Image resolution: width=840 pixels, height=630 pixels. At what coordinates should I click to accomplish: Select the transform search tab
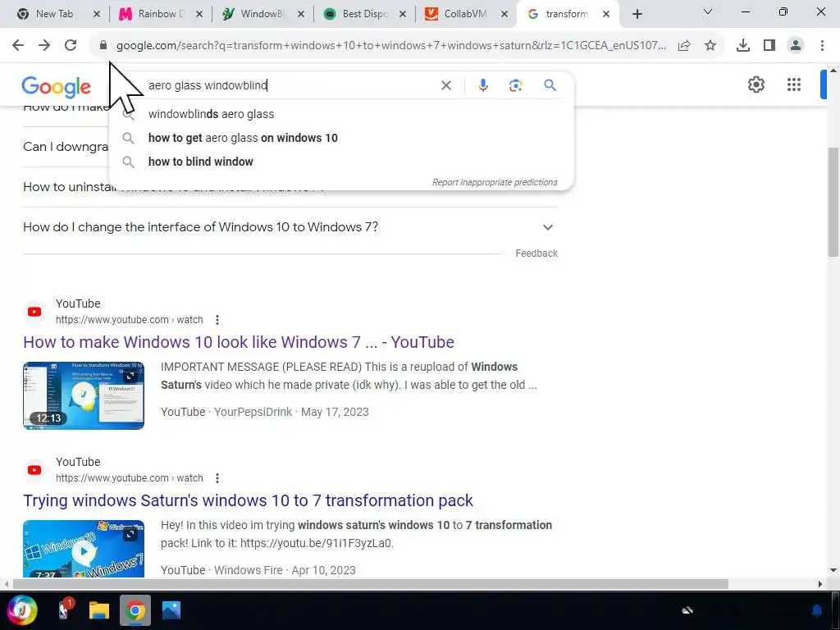coord(566,14)
